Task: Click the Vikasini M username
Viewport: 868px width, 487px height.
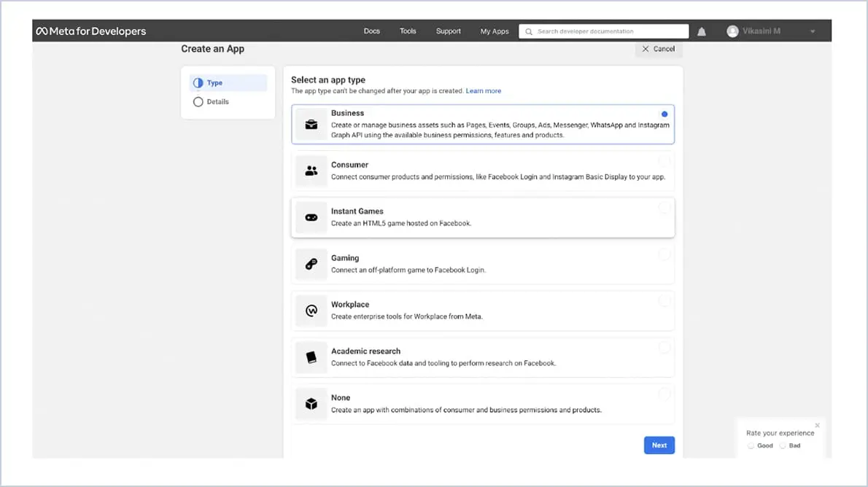Action: pyautogui.click(x=762, y=31)
